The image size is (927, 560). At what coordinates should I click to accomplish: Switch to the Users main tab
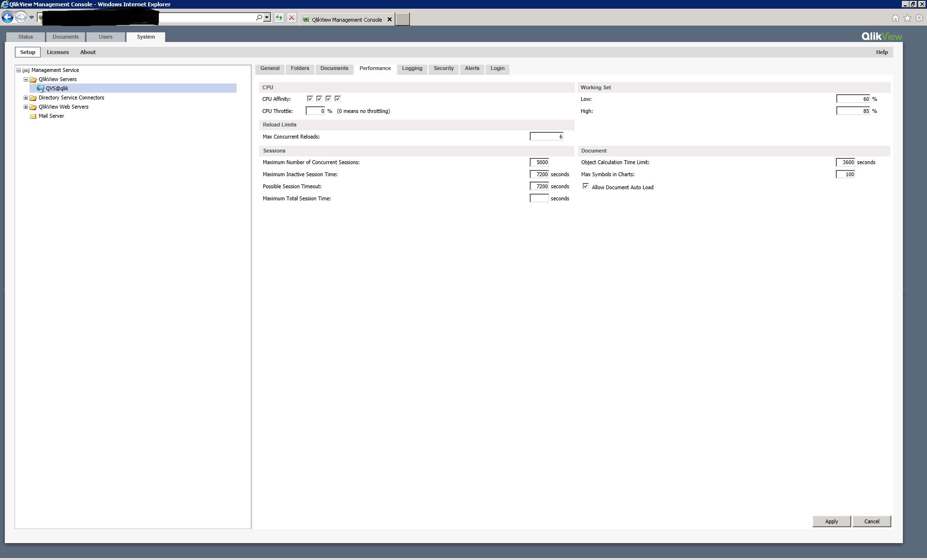106,37
